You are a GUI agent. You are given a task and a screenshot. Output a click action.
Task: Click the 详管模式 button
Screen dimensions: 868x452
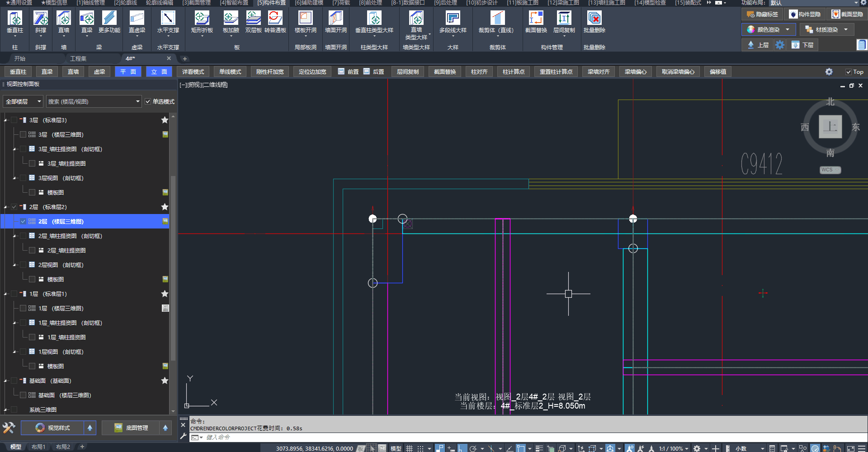[x=193, y=72]
